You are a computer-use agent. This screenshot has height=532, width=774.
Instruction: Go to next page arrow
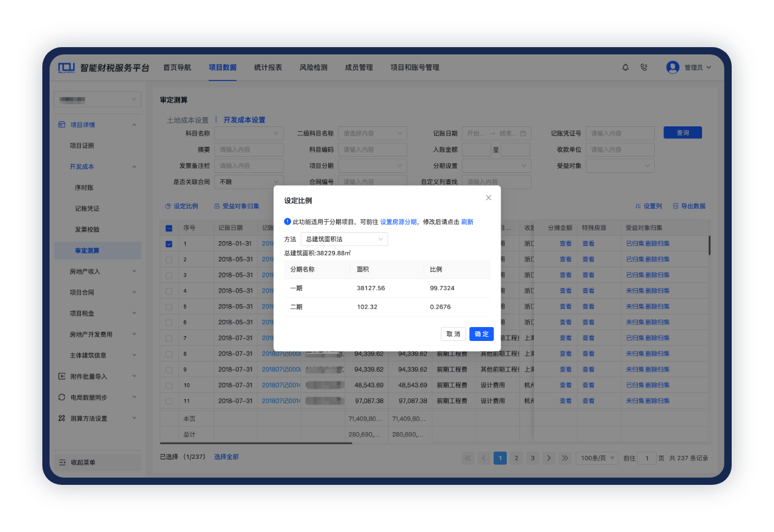(x=548, y=458)
